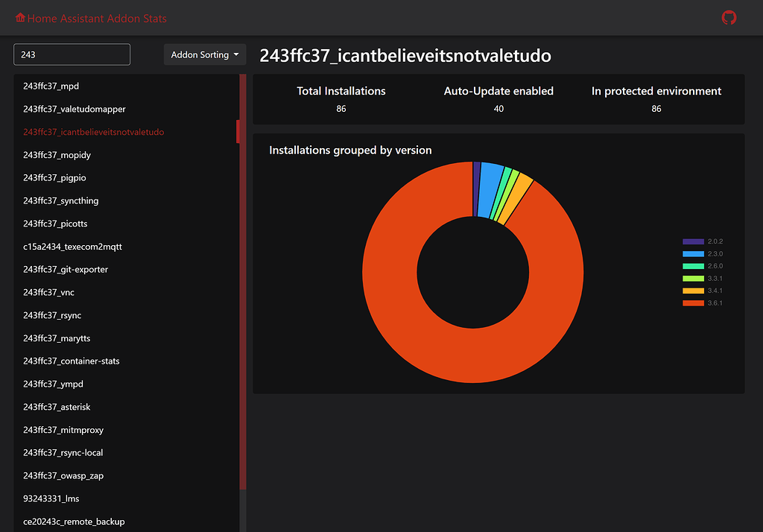
Task: Select 243ffc37_mpd in the addon list
Action: (51, 86)
